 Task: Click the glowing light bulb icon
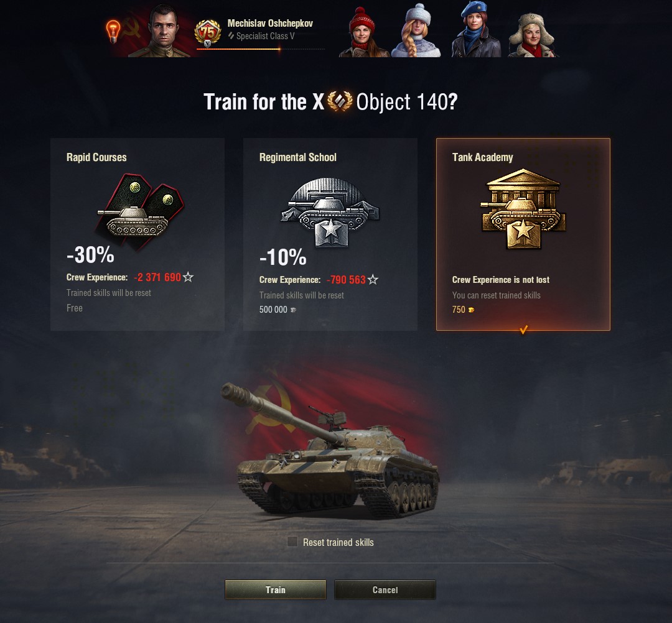pyautogui.click(x=113, y=31)
